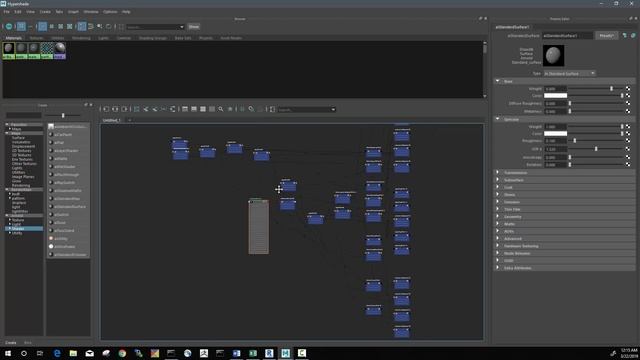Enable sort by name in browser toolbar
This screenshot has width=640, height=360.
(x=82, y=27)
